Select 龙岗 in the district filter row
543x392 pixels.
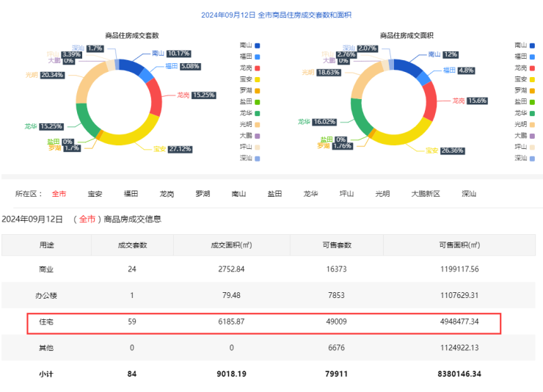click(x=167, y=194)
